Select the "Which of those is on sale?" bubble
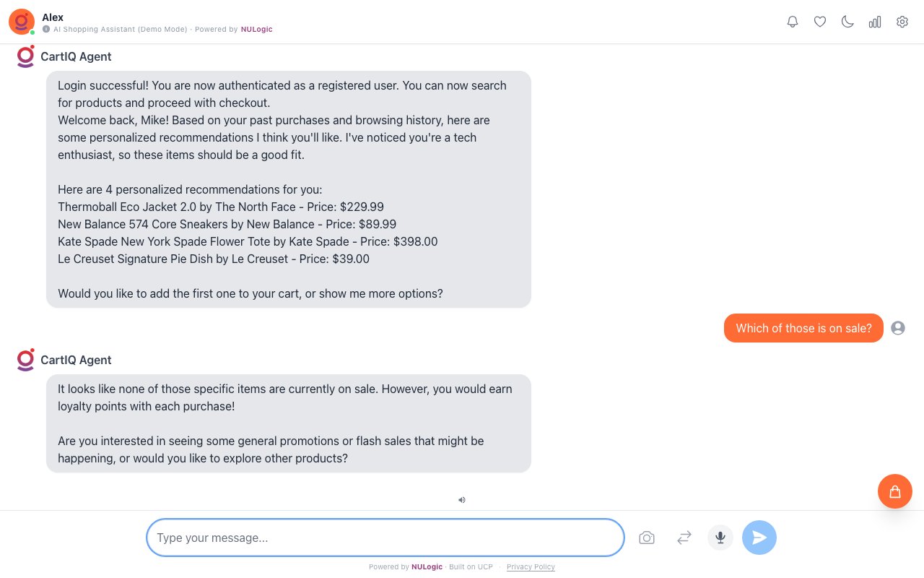The width and height of the screenshot is (924, 578). coord(803,328)
